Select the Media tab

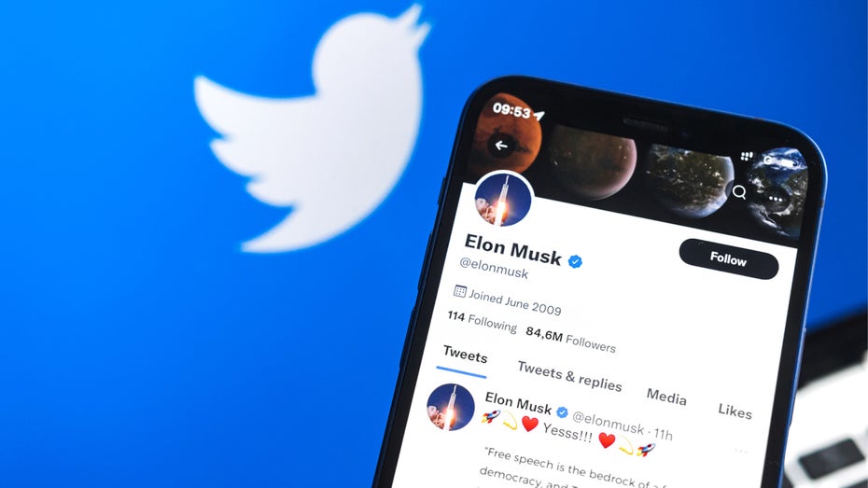[666, 397]
